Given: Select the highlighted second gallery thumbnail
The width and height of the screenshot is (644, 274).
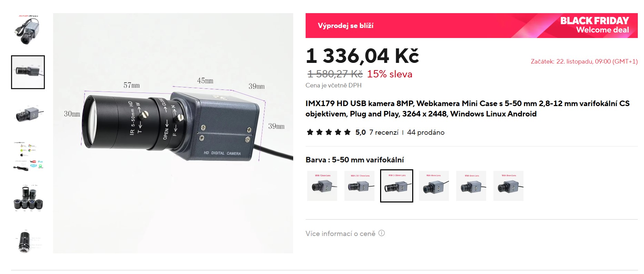Looking at the screenshot, I should tap(28, 72).
